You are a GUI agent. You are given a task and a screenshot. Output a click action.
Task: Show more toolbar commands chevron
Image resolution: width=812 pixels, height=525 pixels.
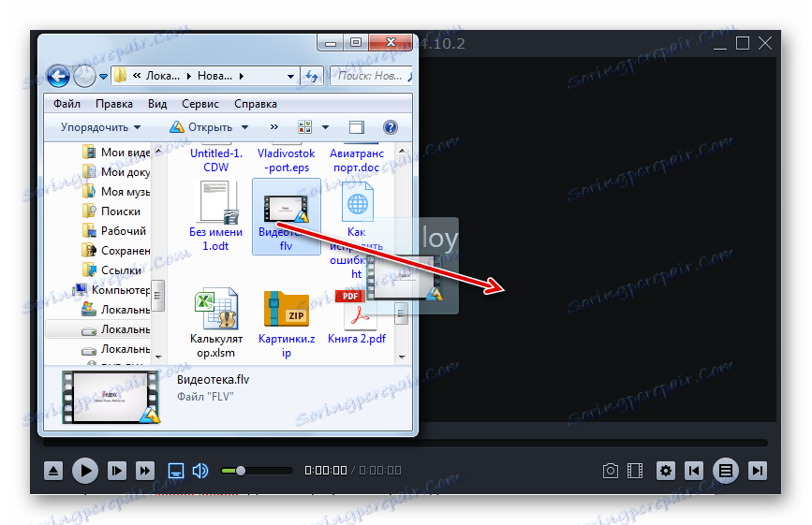[274, 126]
